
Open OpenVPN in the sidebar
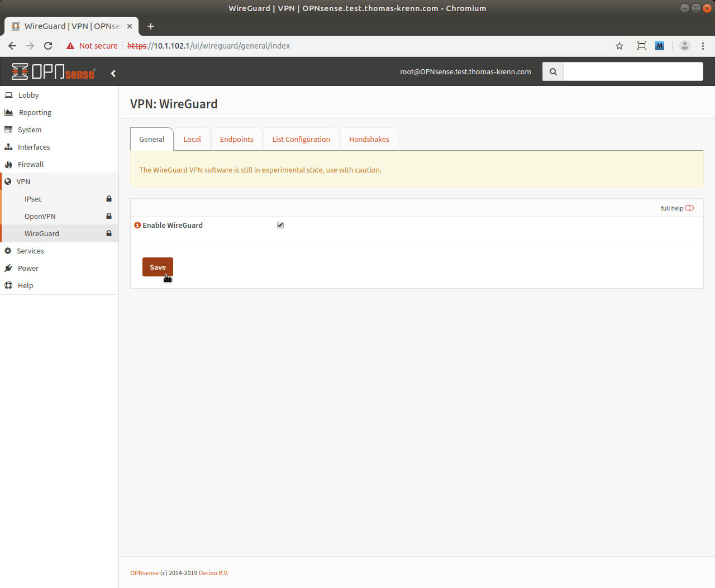[x=40, y=216]
